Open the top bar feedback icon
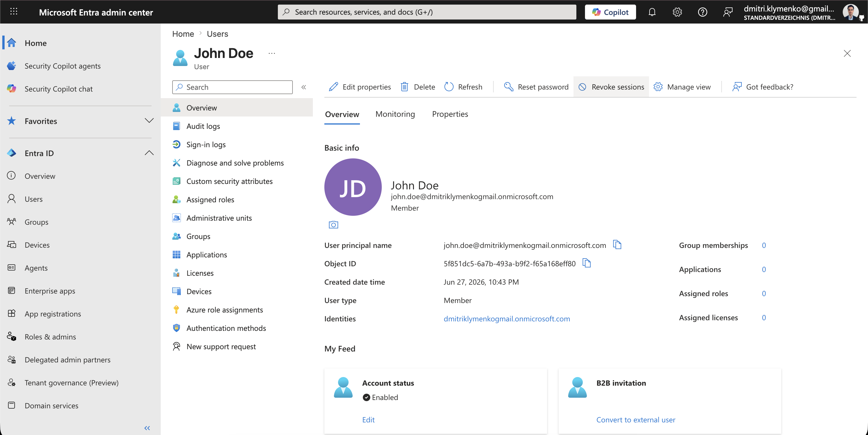The width and height of the screenshot is (868, 435). 727,12
